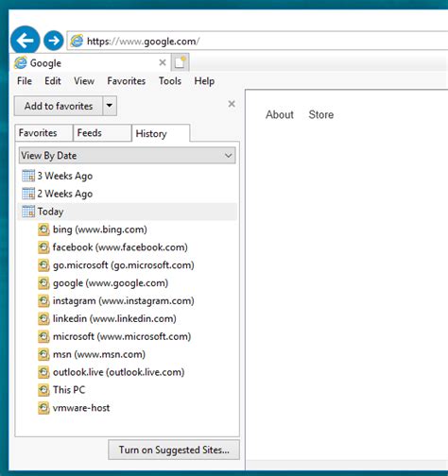Viewport: 448px width, 476px height.
Task: Expand microsoft (www.microsoft.com) history entry
Action: [x=122, y=336]
